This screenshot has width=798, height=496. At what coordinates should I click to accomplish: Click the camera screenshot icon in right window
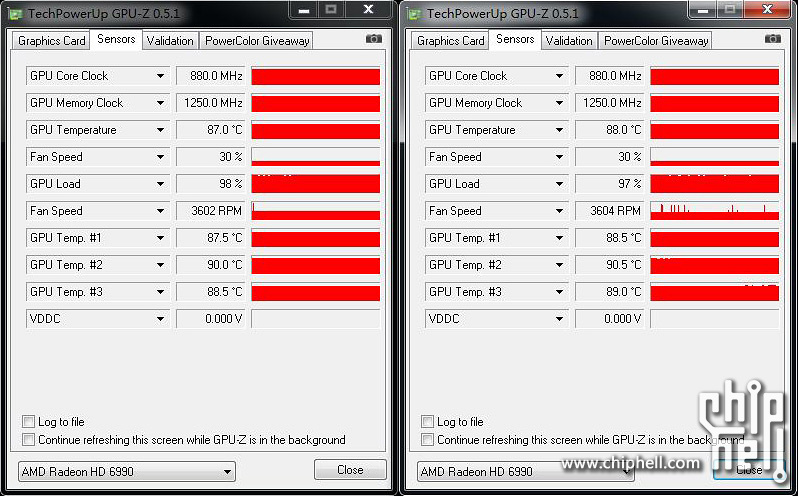(773, 39)
